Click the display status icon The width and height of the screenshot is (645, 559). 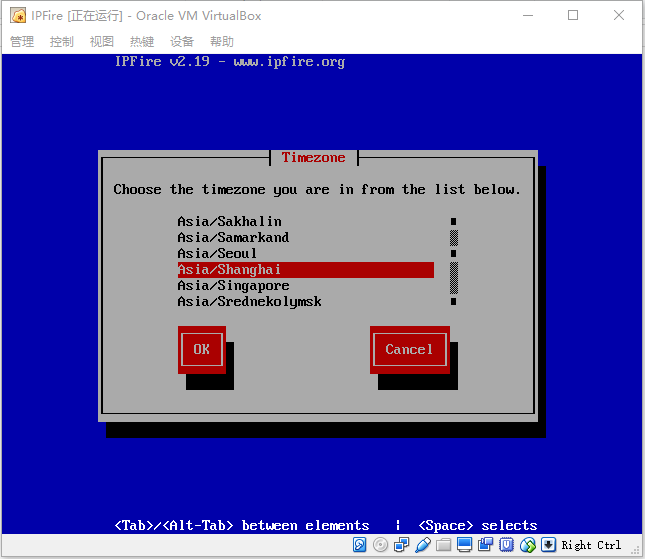click(464, 545)
